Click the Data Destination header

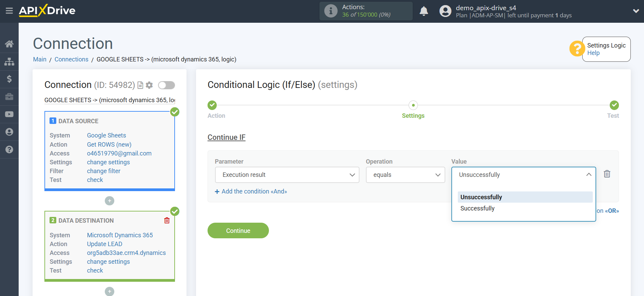(86, 221)
